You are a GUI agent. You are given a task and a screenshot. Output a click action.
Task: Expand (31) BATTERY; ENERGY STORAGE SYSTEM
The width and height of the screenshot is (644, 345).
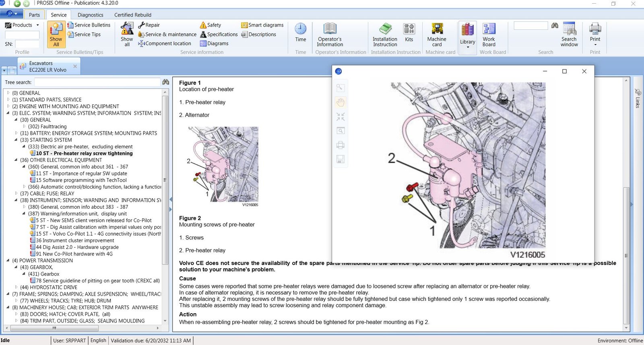pyautogui.click(x=16, y=133)
